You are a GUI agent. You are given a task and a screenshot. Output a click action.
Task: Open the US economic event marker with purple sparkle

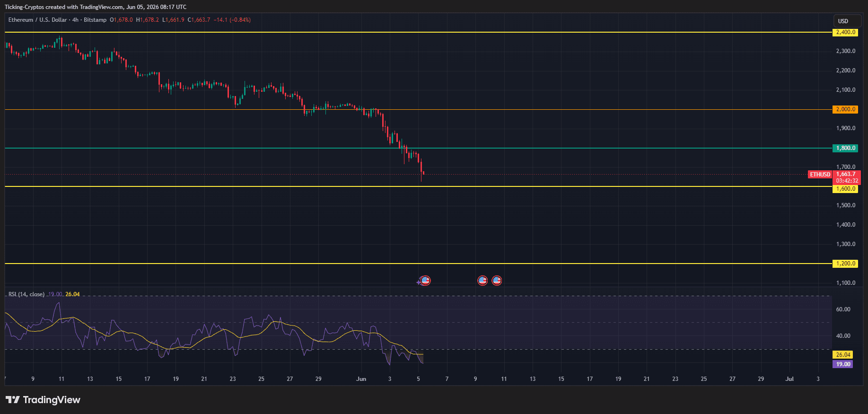pos(424,281)
